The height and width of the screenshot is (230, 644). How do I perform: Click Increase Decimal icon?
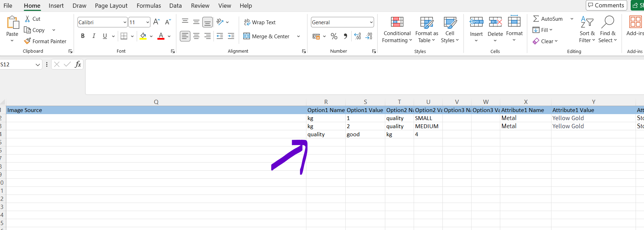(x=358, y=36)
